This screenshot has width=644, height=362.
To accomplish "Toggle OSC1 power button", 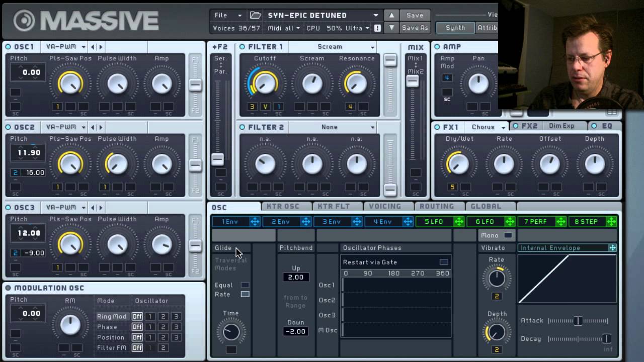I will tap(8, 47).
